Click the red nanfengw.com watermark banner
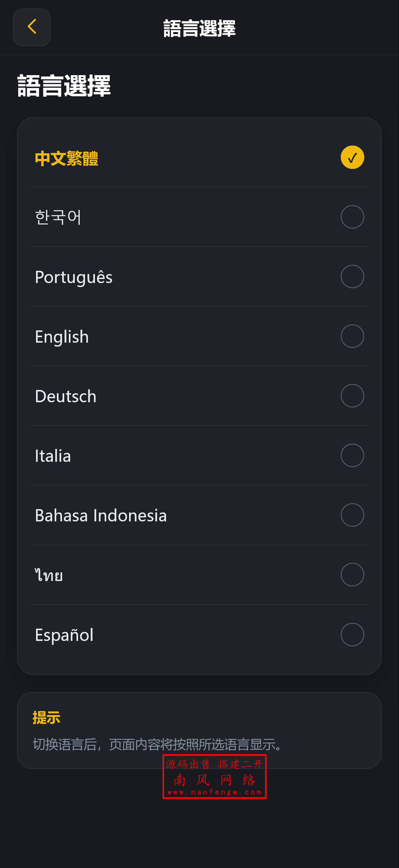The image size is (399, 868). 214,776
